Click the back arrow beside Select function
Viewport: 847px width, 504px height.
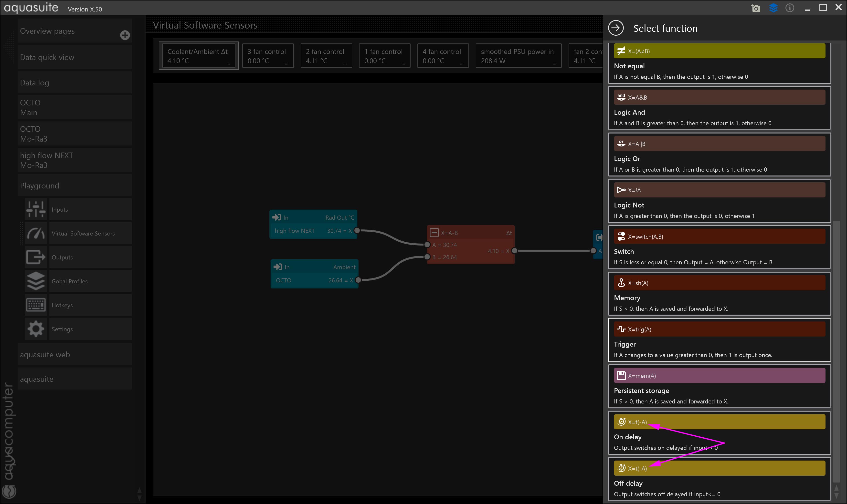tap(616, 28)
